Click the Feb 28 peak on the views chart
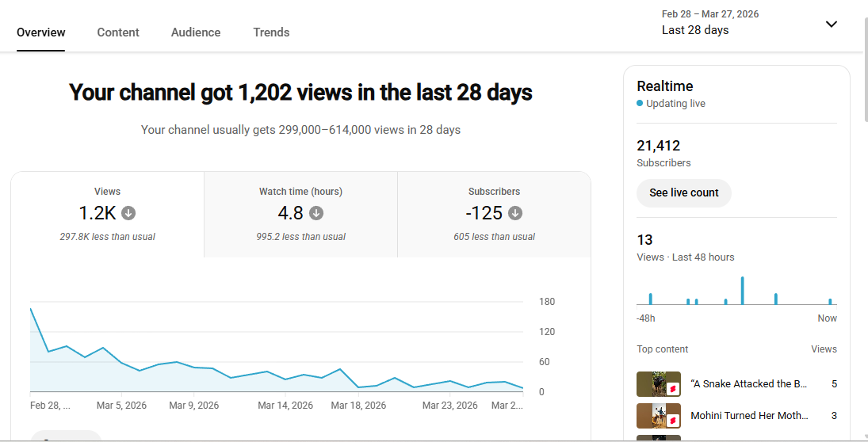Viewport: 868px width, 442px height. (31, 309)
